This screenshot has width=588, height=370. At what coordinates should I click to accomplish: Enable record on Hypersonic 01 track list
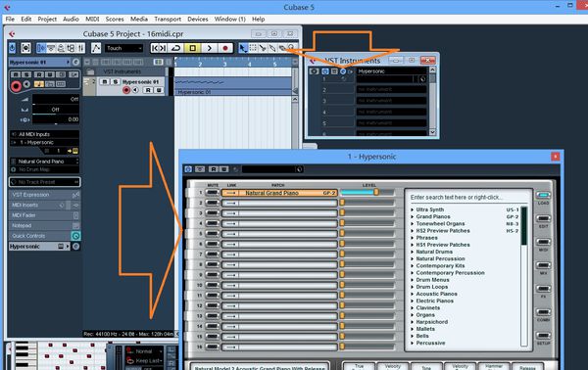(126, 90)
